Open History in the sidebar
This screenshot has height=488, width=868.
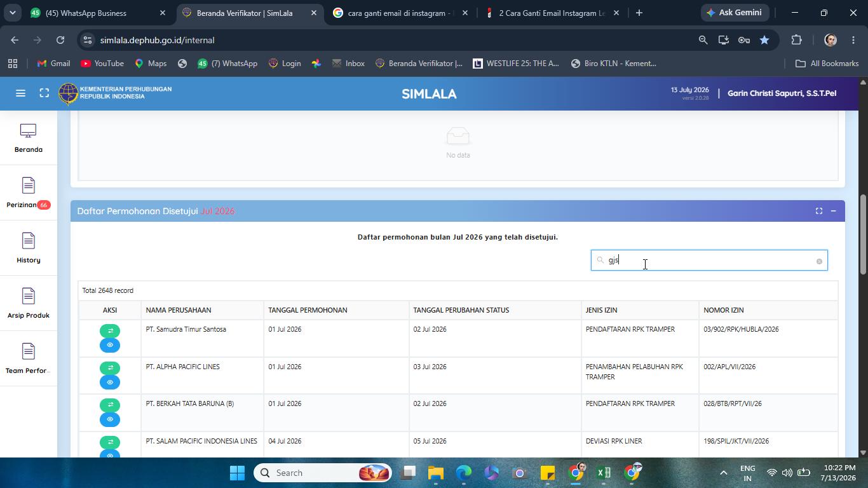point(28,248)
